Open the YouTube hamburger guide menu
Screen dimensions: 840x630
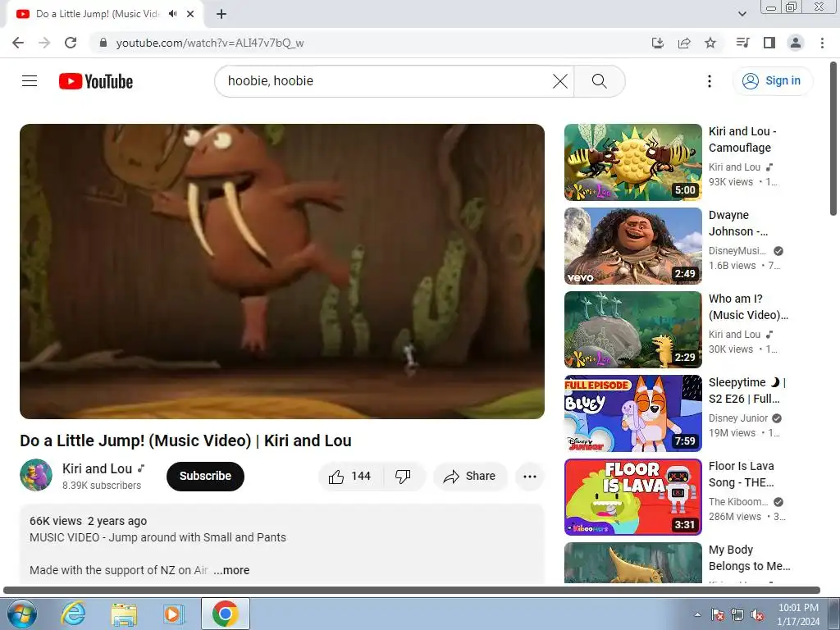pyautogui.click(x=30, y=81)
